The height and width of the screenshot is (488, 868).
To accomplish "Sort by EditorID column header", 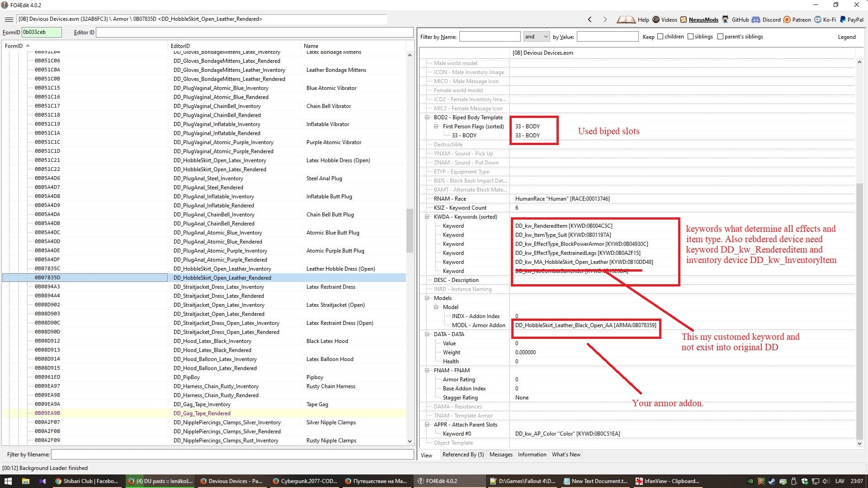I will point(234,46).
